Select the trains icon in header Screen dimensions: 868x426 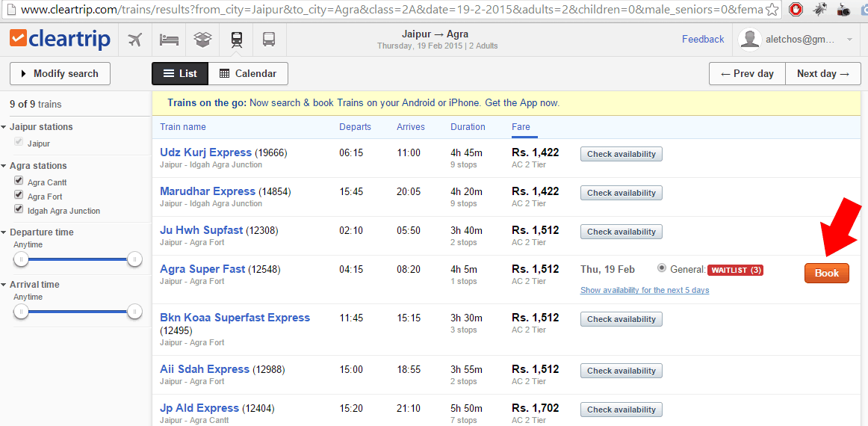pyautogui.click(x=236, y=40)
